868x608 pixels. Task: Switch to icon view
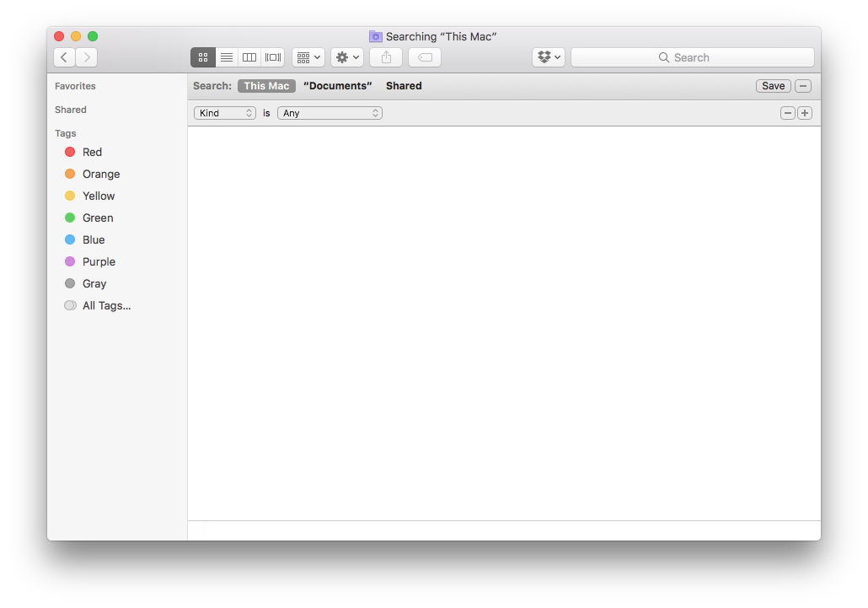202,57
